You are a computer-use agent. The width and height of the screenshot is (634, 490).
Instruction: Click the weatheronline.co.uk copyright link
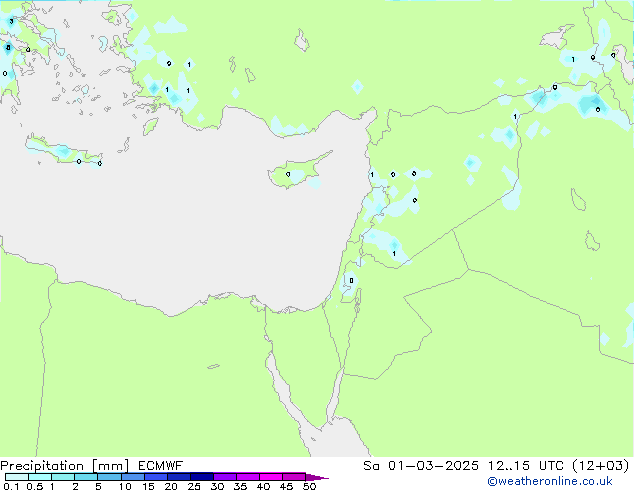coord(550,481)
